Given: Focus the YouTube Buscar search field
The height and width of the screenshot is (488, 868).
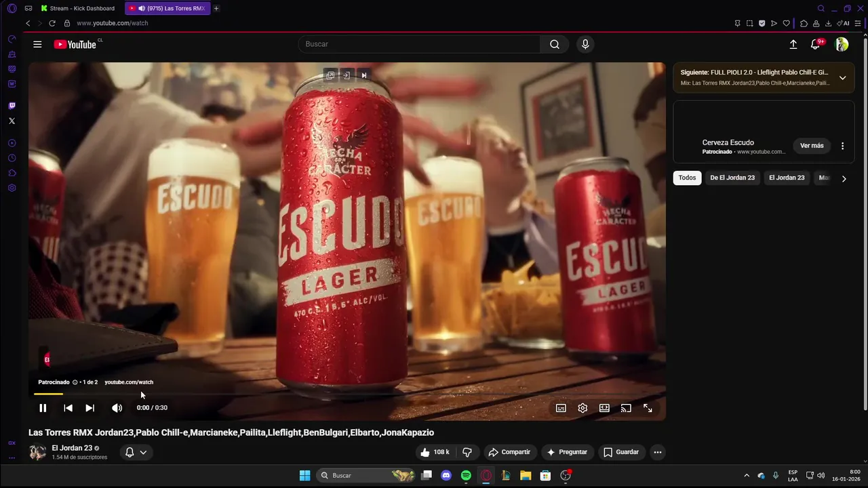Looking at the screenshot, I should pos(419,44).
